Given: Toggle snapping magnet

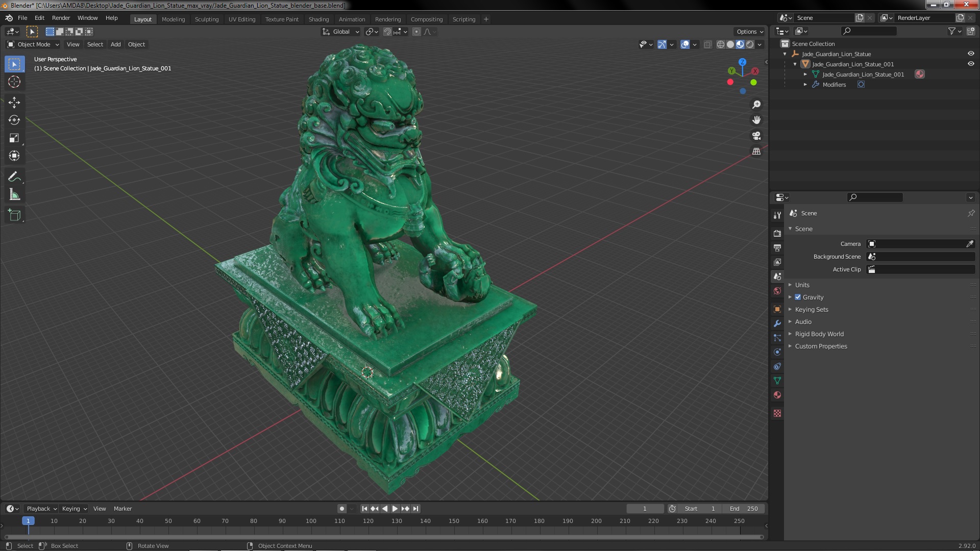Looking at the screenshot, I should (x=387, y=32).
